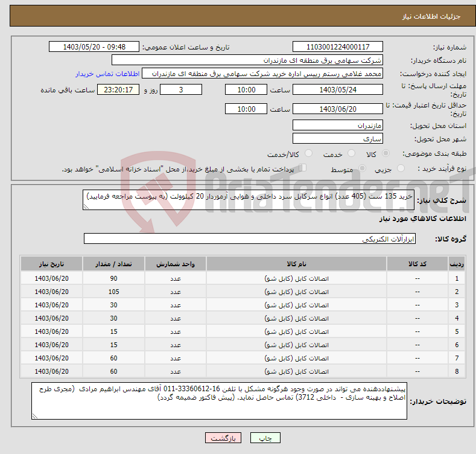Toggle the اسناد خزانه اسلامی payment checkbox
The height and width of the screenshot is (454, 476).
[302, 168]
